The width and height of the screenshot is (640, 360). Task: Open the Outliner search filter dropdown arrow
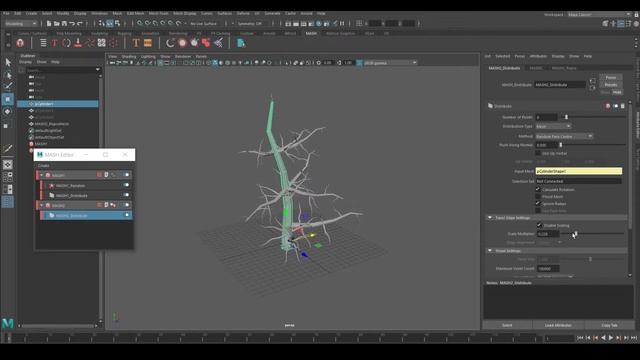click(x=98, y=70)
